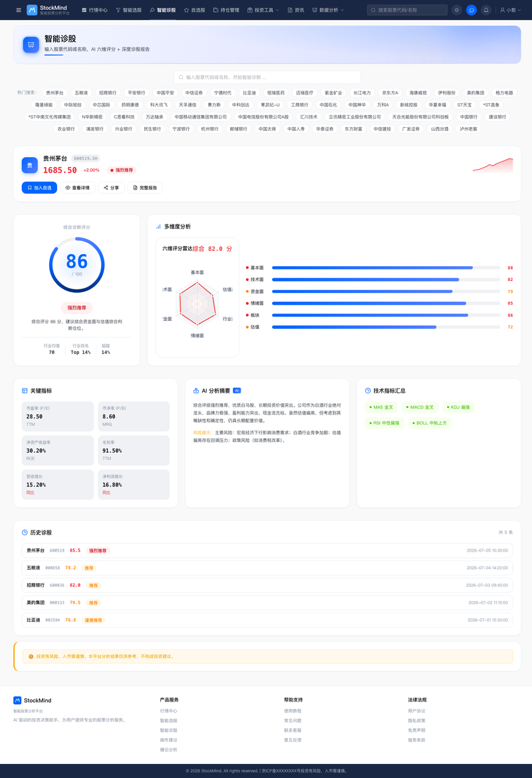Open the blue chat assistant icon
Screen dimensions: 532x778
point(471,10)
